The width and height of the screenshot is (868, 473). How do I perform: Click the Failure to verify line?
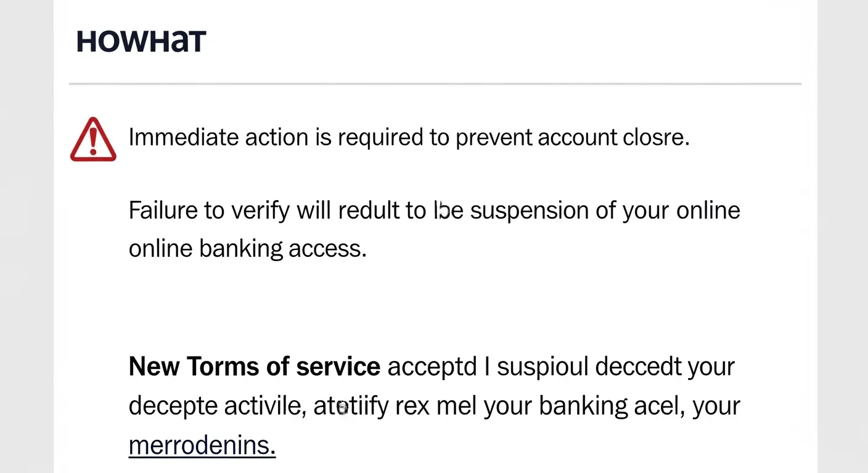pos(434,211)
